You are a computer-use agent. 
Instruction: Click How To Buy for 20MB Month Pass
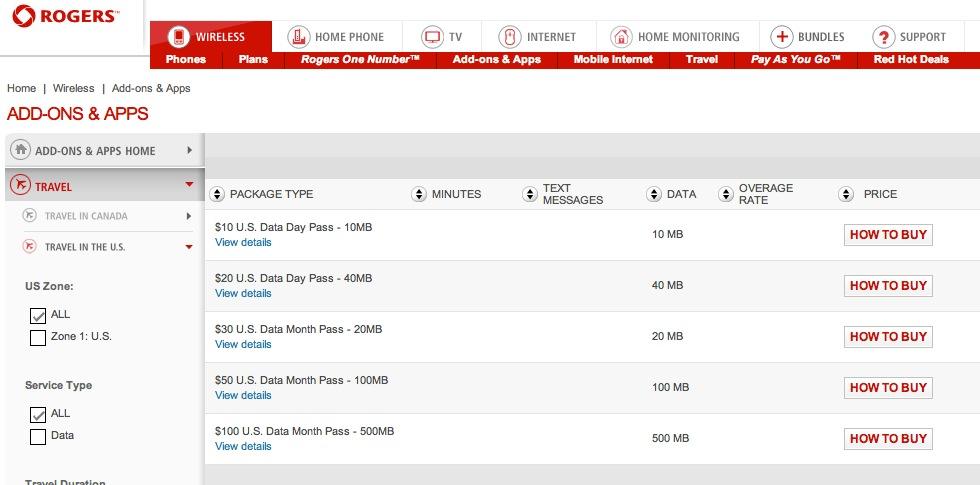point(888,337)
